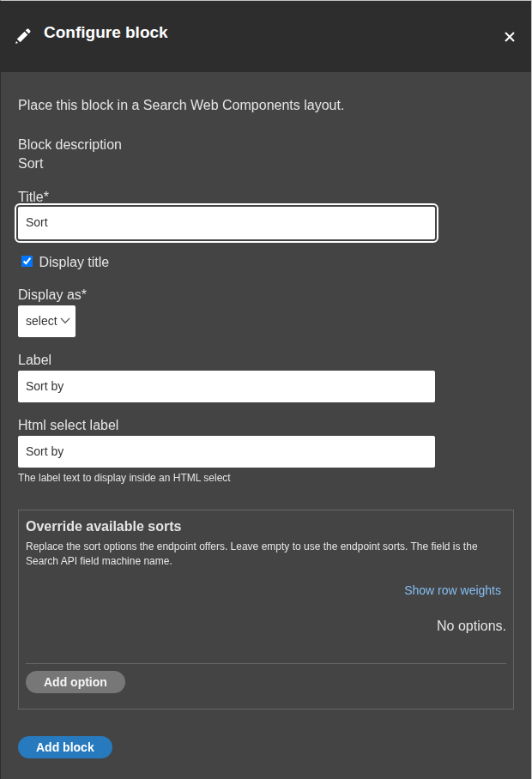Click the 'Replace the sort options the endpoint offers' description
Viewport: 532px width, 779px height.
(x=251, y=553)
